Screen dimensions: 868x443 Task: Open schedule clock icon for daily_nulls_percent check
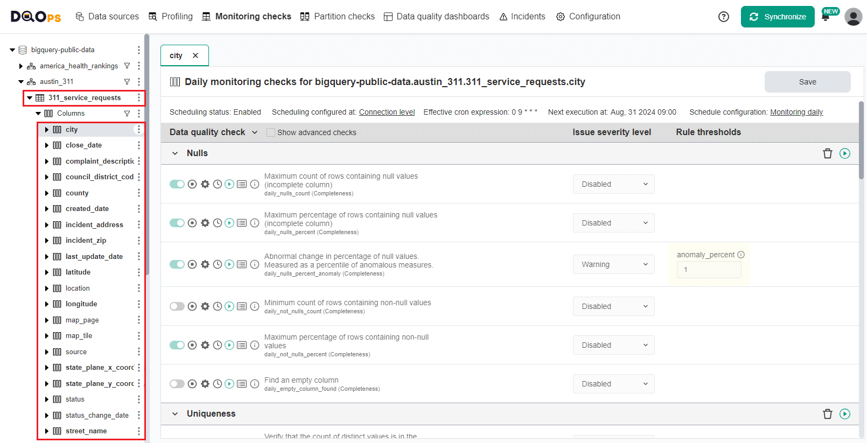[x=218, y=223]
